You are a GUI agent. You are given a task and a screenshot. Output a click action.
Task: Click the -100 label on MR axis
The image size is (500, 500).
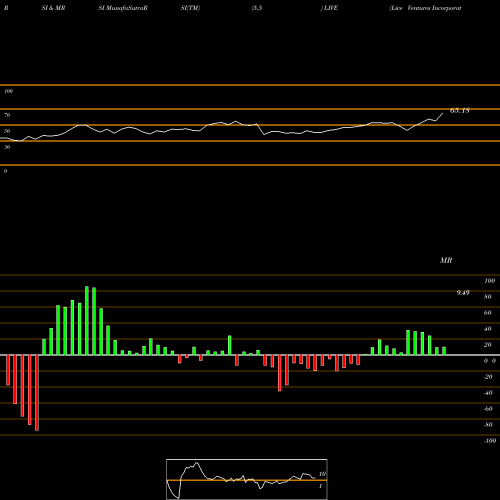tap(490, 441)
